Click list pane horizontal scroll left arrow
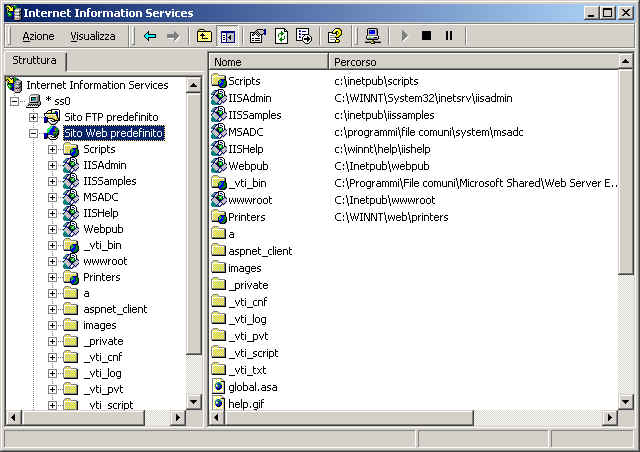640x452 pixels. 217,418
